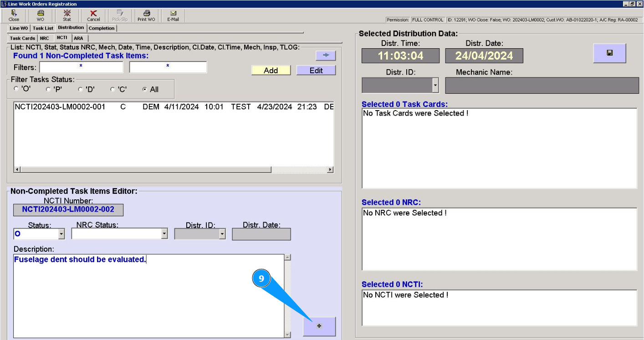The width and height of the screenshot is (644, 340).
Task: Select the NCTI sub-tab
Action: click(62, 38)
